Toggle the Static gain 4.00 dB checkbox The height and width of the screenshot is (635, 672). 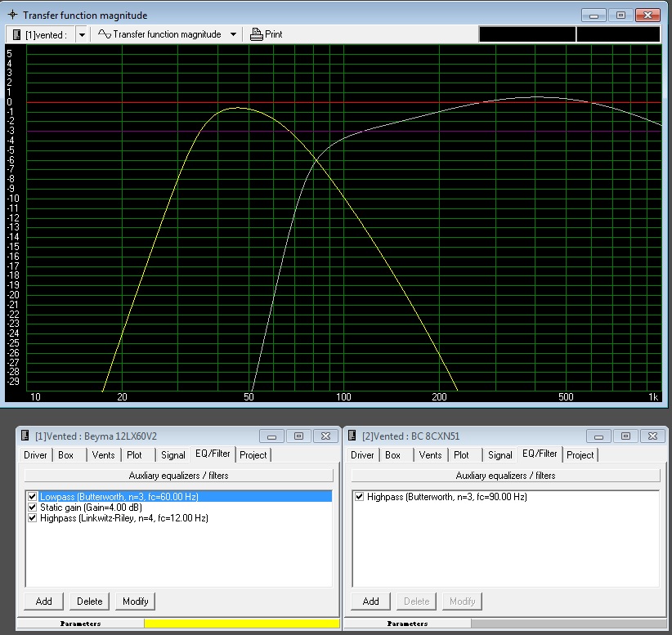(33, 507)
